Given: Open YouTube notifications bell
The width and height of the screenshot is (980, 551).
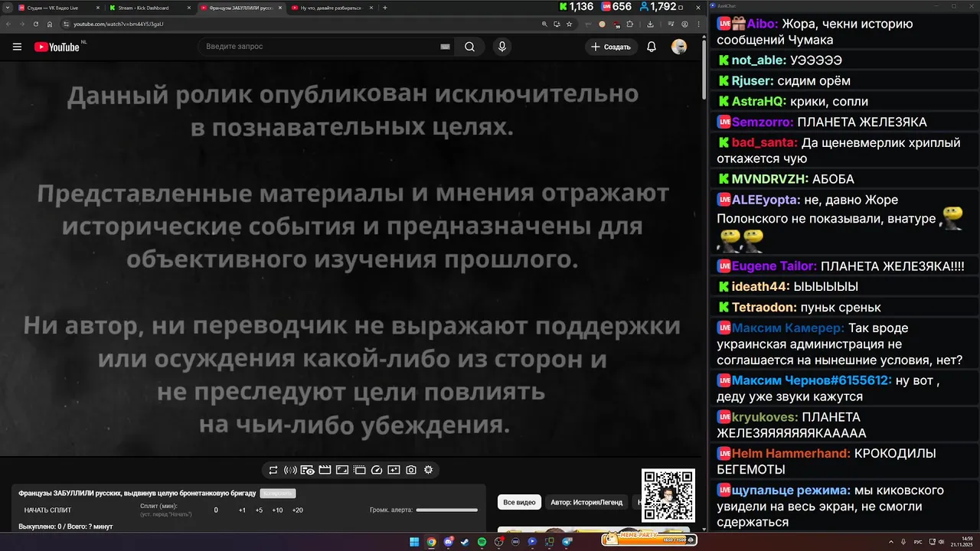Looking at the screenshot, I should (x=652, y=47).
